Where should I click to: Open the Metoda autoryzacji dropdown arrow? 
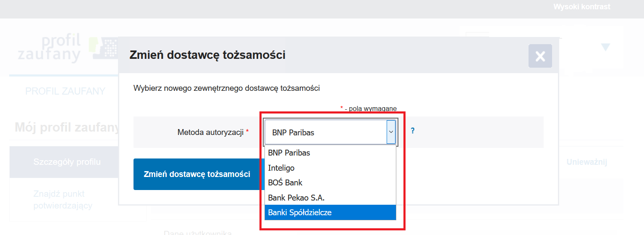tap(391, 132)
